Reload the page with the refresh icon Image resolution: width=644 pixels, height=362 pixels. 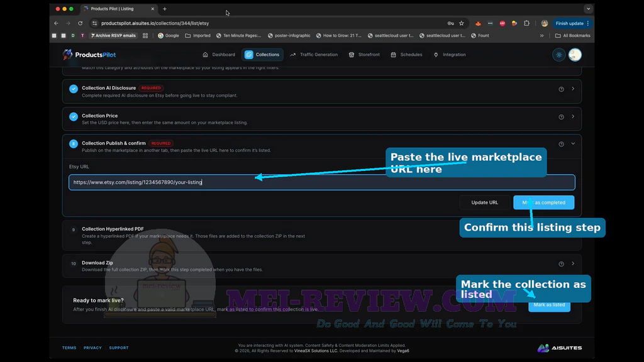click(80, 23)
